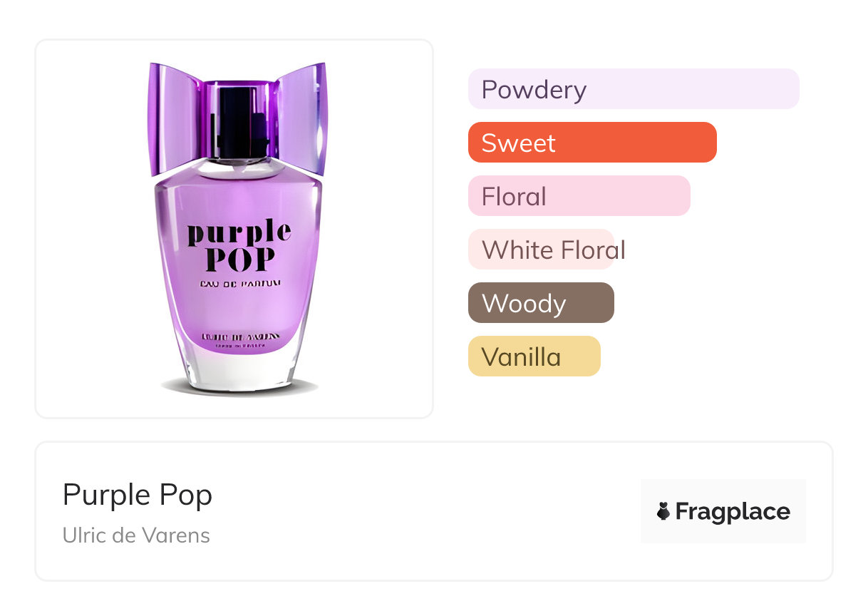Visit the Ulric de Varens brand link

tap(136, 535)
